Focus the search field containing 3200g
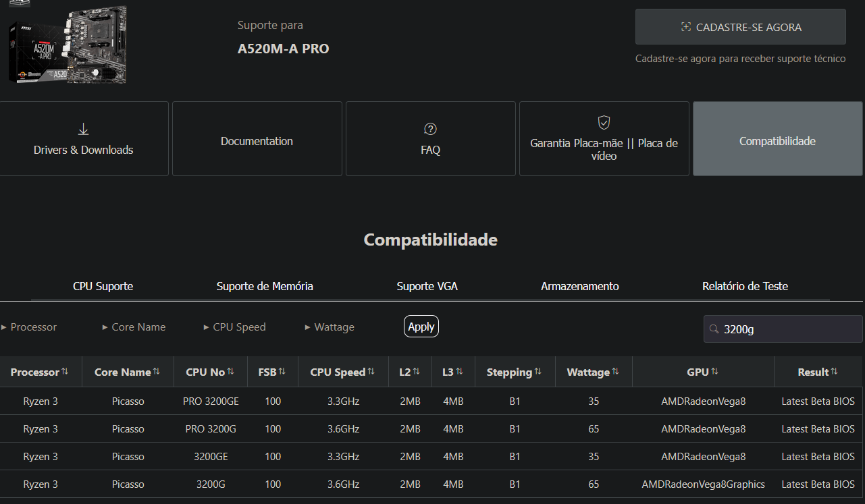Screen dimensions: 865x504 point(783,329)
